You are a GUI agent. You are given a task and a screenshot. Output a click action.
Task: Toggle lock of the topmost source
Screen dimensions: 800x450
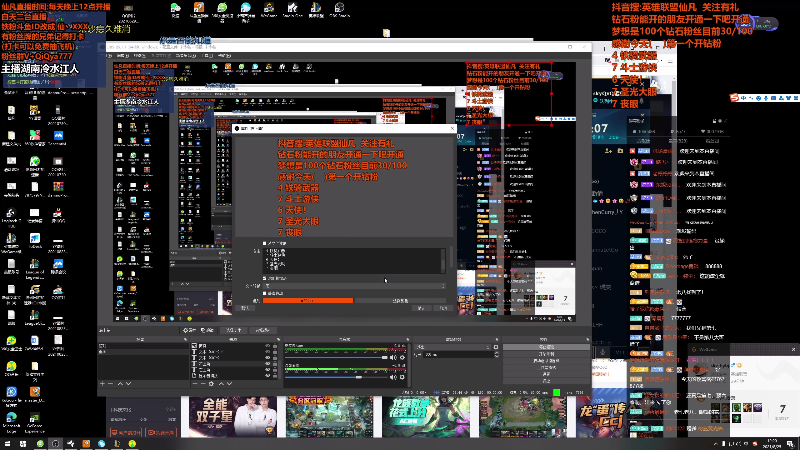pyautogui.click(x=275, y=345)
